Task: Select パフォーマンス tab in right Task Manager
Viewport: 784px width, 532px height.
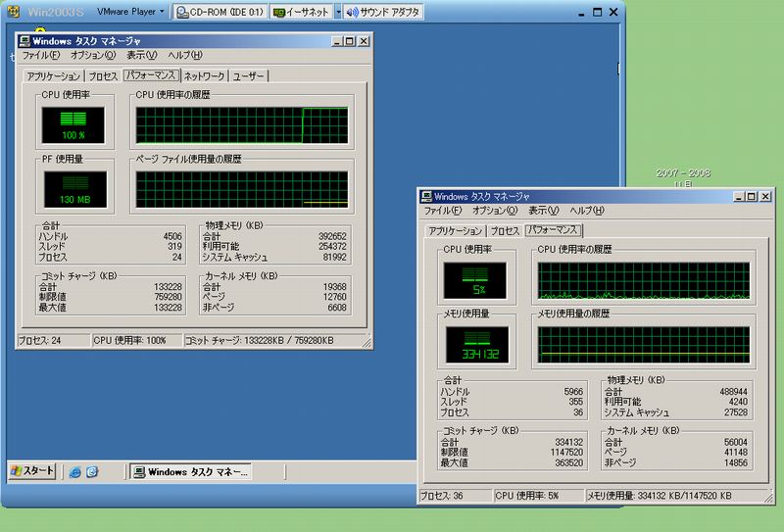Action: [x=553, y=230]
